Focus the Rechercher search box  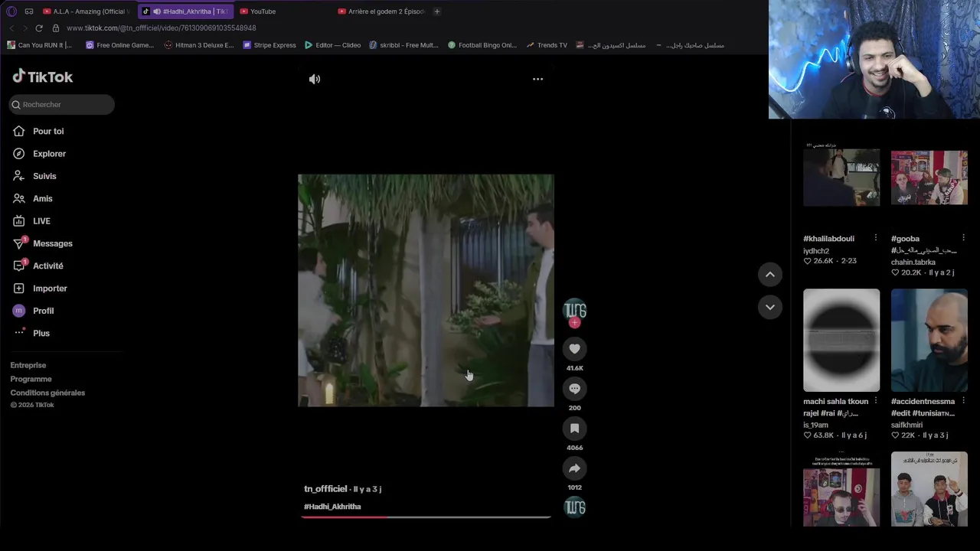[62, 105]
